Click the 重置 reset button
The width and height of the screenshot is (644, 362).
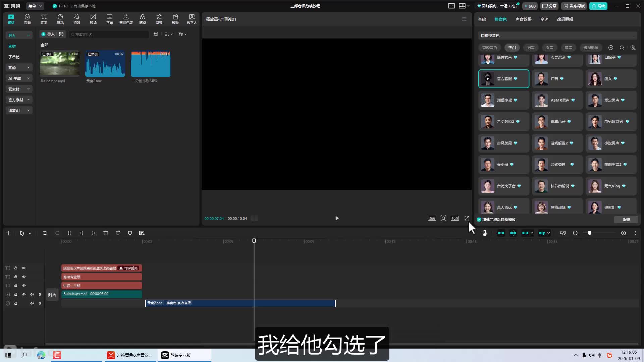[x=626, y=220]
